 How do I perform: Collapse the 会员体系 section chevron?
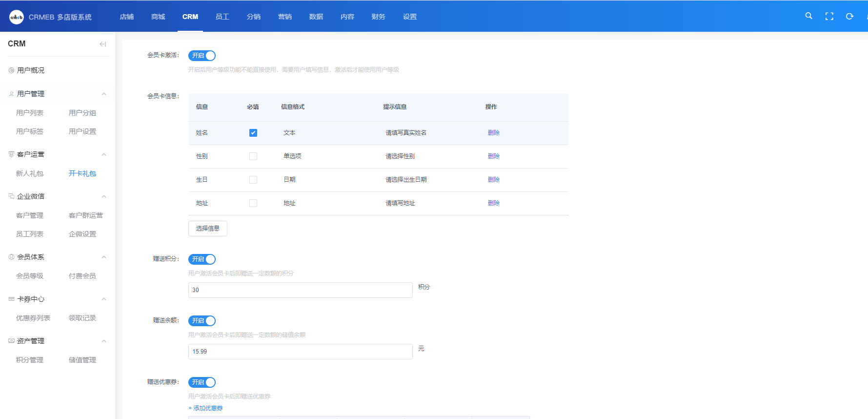point(103,257)
